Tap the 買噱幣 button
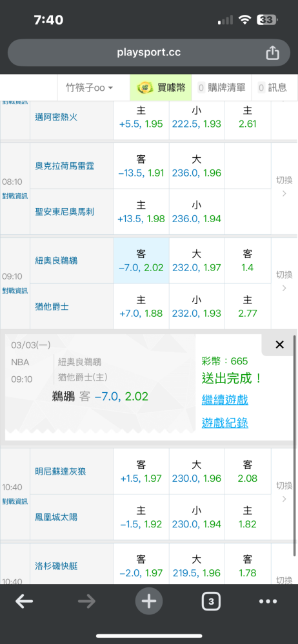Screen dimensions: 298x644 [161, 88]
